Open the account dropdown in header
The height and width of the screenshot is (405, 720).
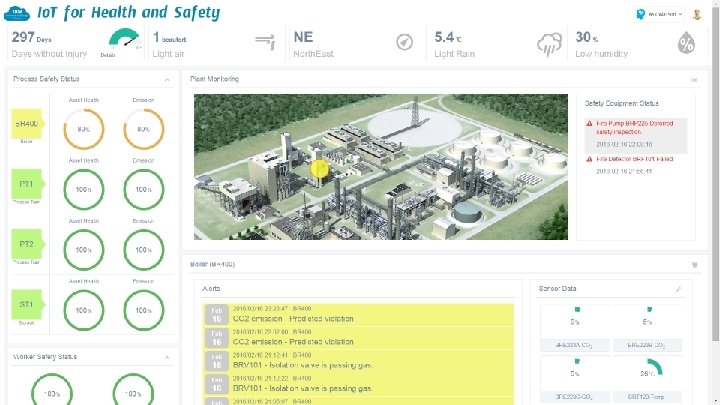pos(660,14)
